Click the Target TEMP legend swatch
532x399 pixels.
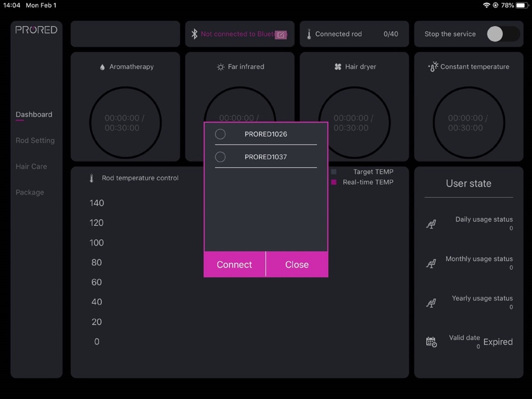[x=334, y=172]
